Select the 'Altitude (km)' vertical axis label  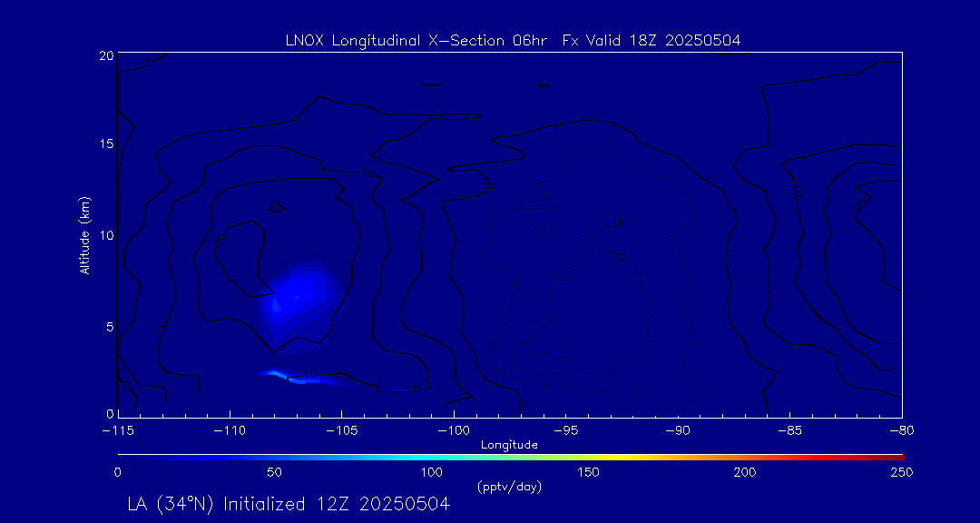84,234
